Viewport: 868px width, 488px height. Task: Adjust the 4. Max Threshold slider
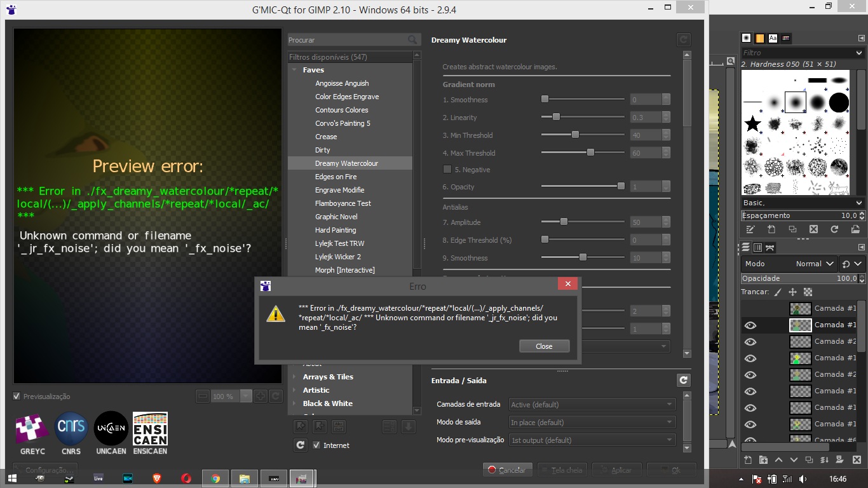(x=583, y=152)
